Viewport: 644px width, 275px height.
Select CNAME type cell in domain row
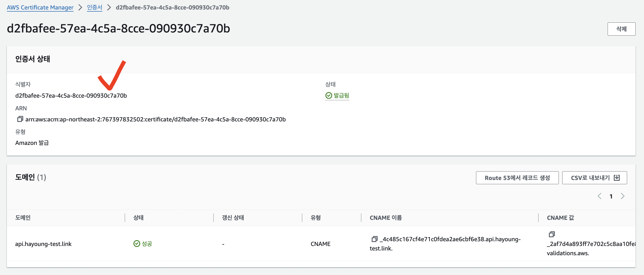tap(320, 244)
